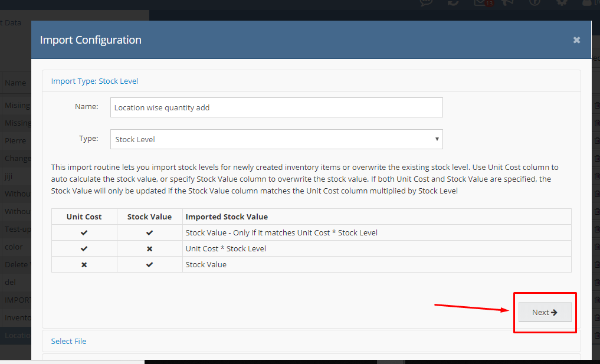Collapse the Import Type: Stock Level section

point(94,81)
